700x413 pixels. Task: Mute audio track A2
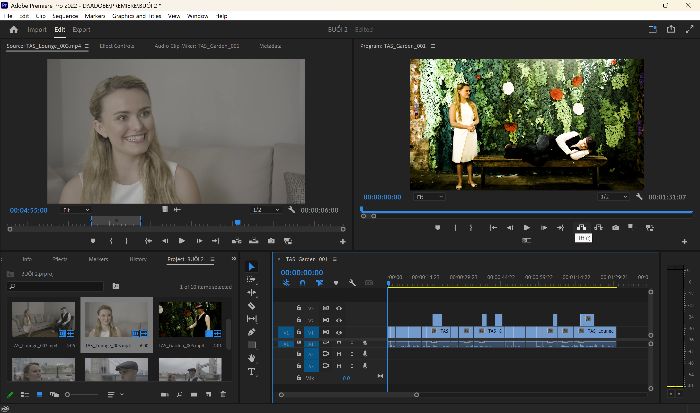pyautogui.click(x=339, y=354)
